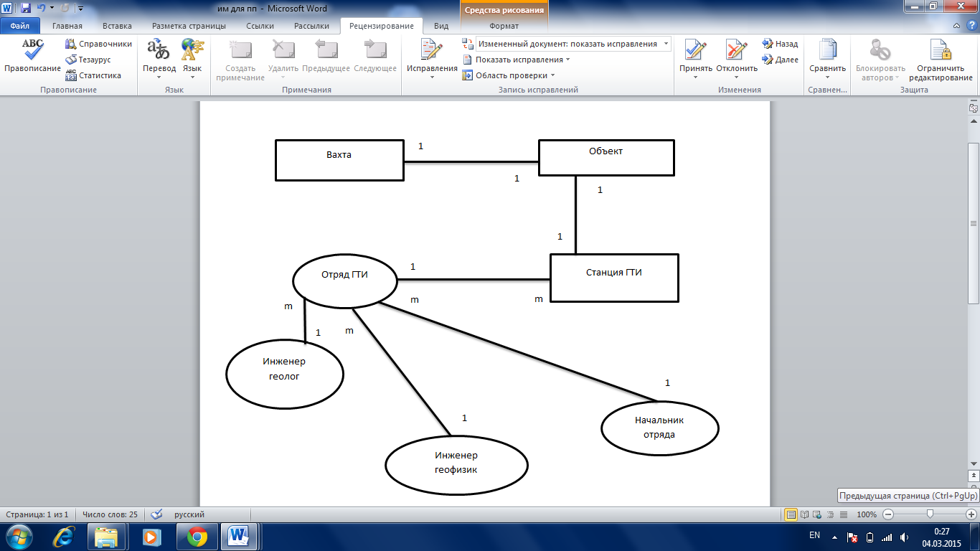The width and height of the screenshot is (980, 551).
Task: Switch to Разметка страницы tab
Action: click(189, 26)
